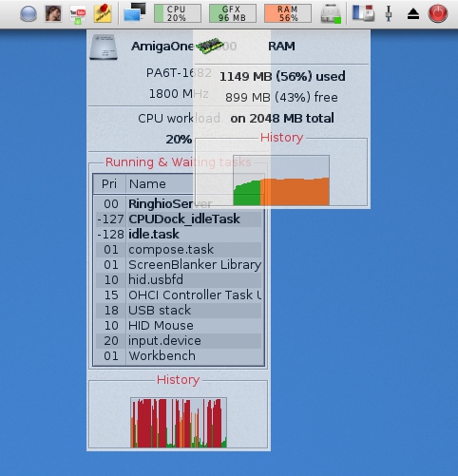Launch the YouTube dock icon

(x=78, y=15)
